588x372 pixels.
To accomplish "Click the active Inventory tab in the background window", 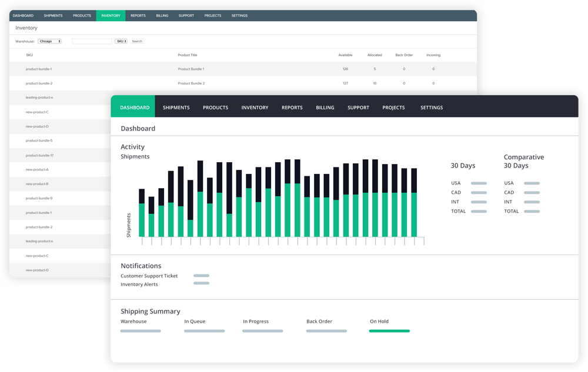I will (111, 16).
